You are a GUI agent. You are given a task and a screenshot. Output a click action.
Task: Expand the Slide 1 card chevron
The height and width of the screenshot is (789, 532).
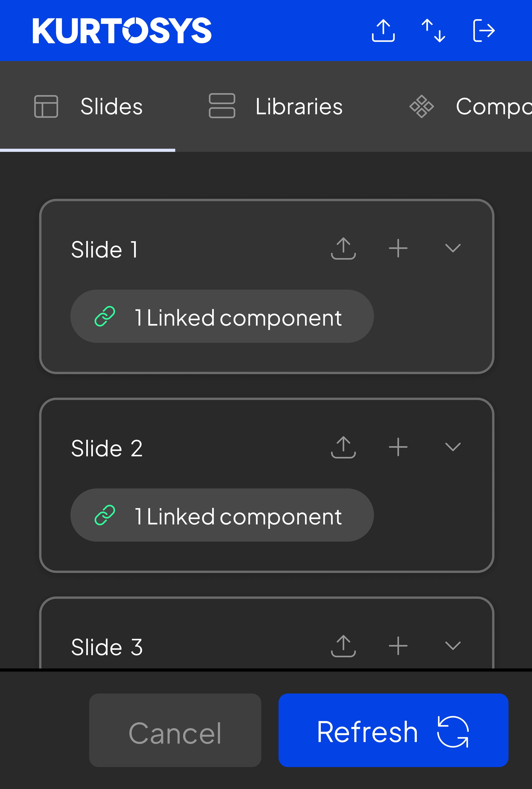coord(453,248)
